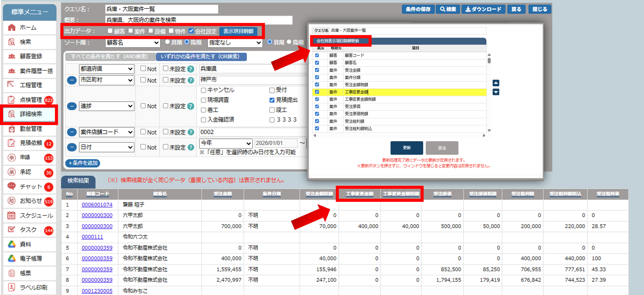The image size is (644, 295).
Task: Open the 顧客登録 icon in sidebar
Action: pyautogui.click(x=12, y=56)
